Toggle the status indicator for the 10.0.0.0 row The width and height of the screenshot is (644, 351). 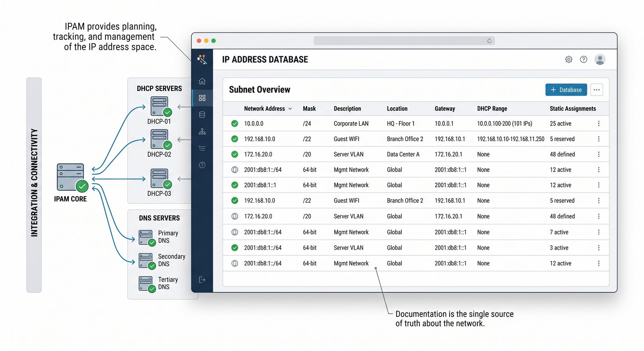click(x=235, y=124)
